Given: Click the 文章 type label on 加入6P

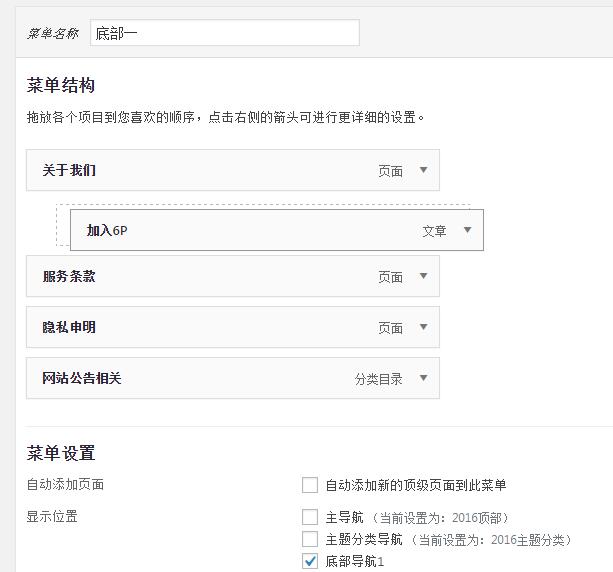Looking at the screenshot, I should [434, 231].
